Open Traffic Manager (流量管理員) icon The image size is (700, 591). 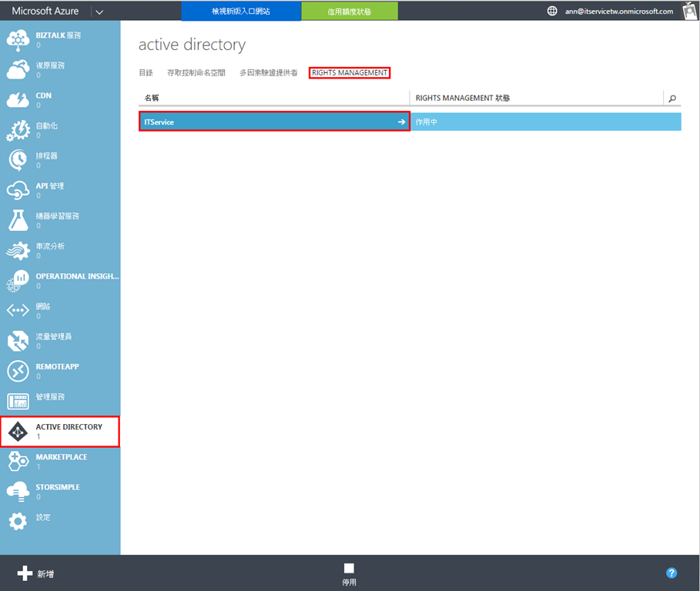point(18,341)
